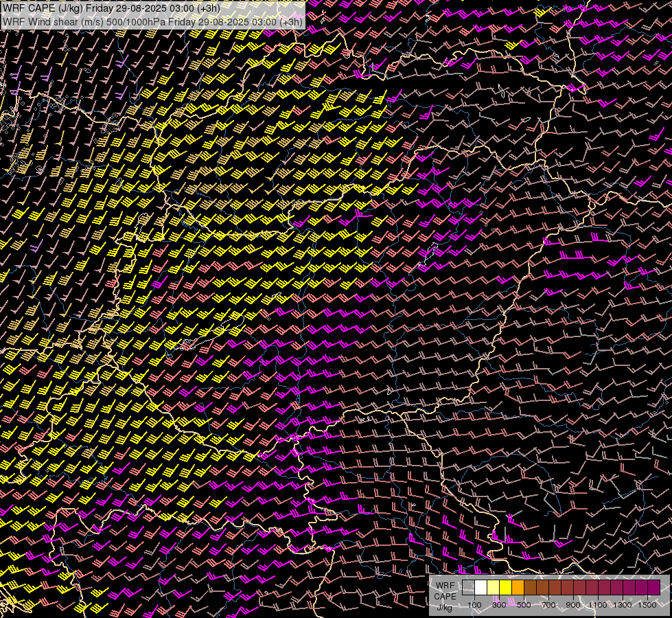
Task: Select the swatch starting at 1300 tick
Action: click(x=629, y=588)
